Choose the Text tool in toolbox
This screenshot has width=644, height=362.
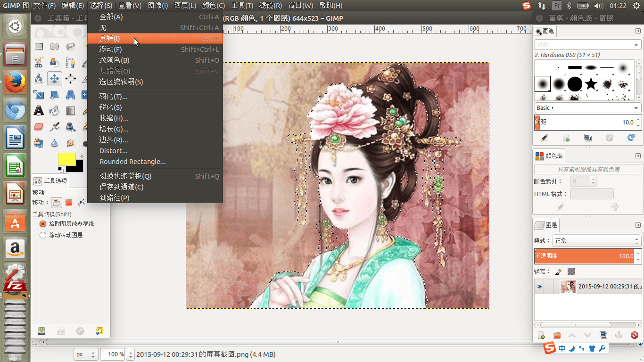(x=39, y=111)
